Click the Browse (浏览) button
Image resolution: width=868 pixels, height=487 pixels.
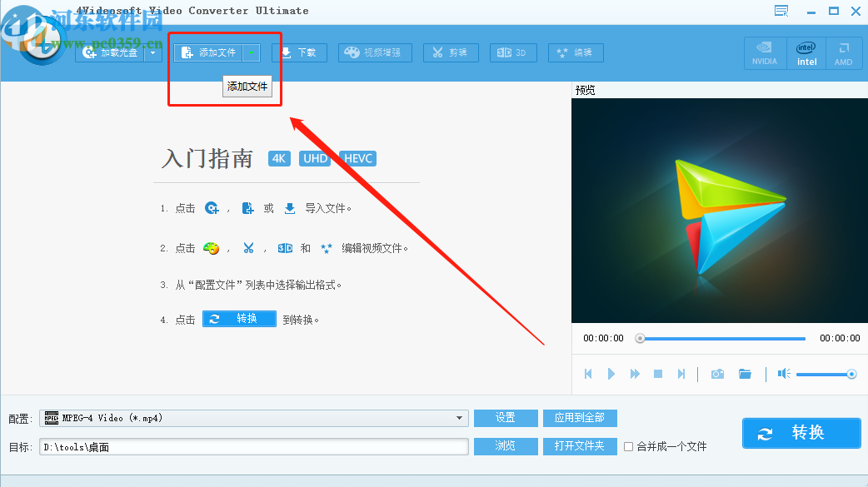(x=506, y=446)
